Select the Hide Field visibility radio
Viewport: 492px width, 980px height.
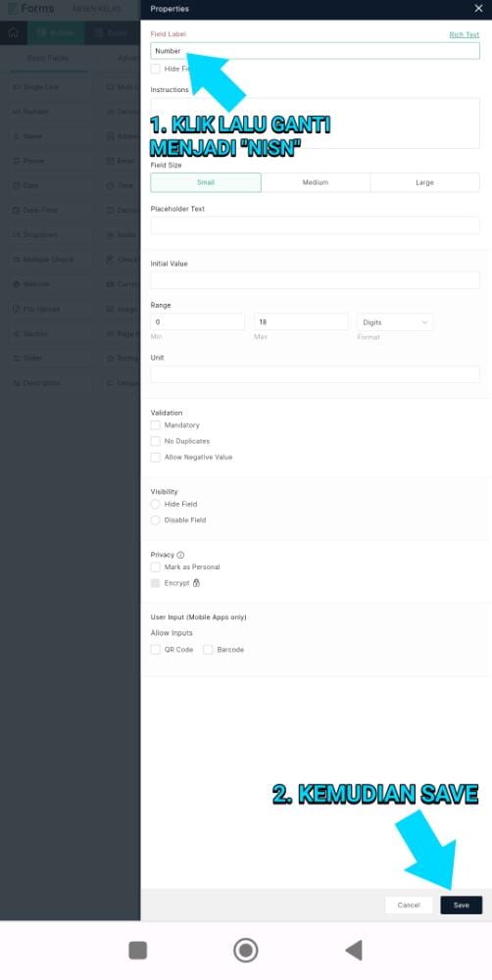[156, 505]
